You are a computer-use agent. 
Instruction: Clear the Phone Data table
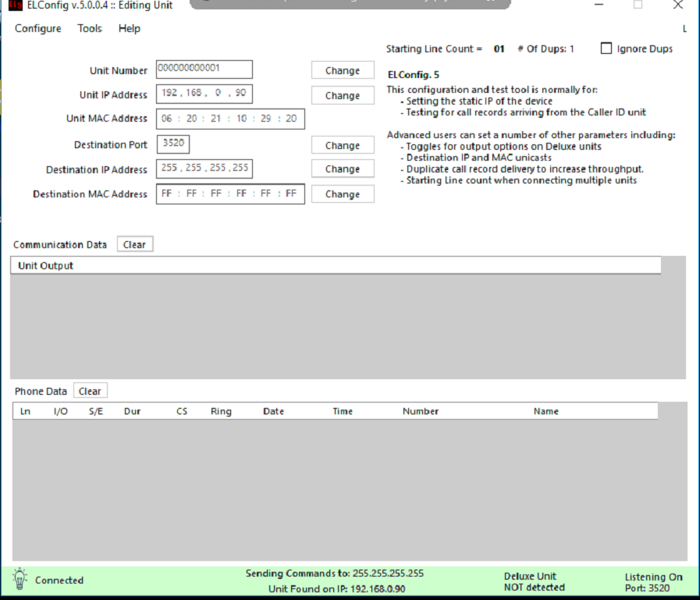point(90,391)
